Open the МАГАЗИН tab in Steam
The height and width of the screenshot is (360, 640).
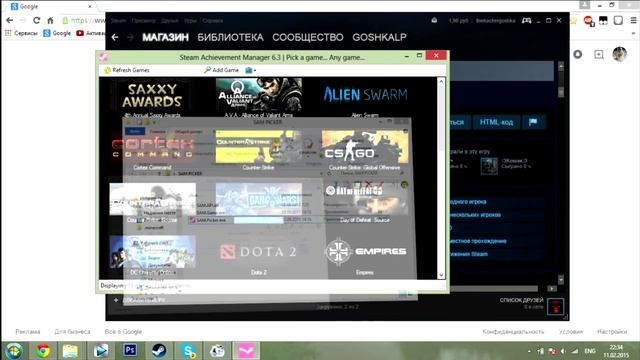[165, 37]
